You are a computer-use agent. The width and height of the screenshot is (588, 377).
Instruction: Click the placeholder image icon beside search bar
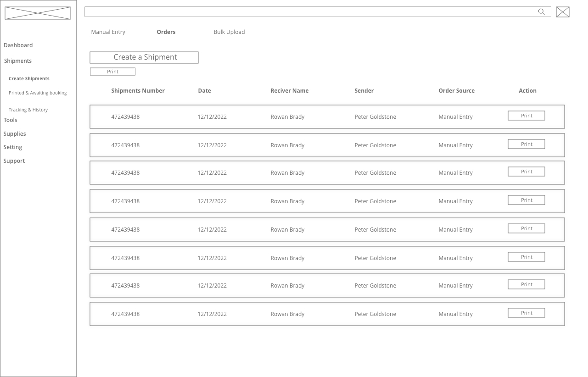(563, 12)
